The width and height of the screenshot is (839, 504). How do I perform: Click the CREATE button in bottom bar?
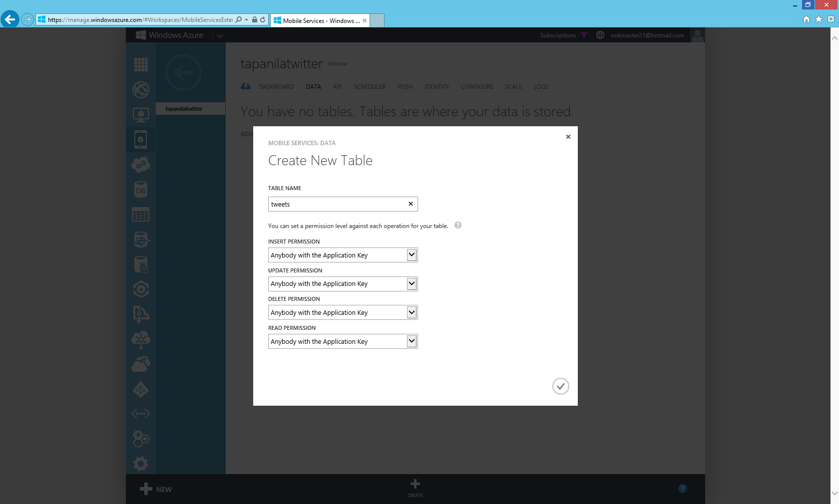[415, 488]
